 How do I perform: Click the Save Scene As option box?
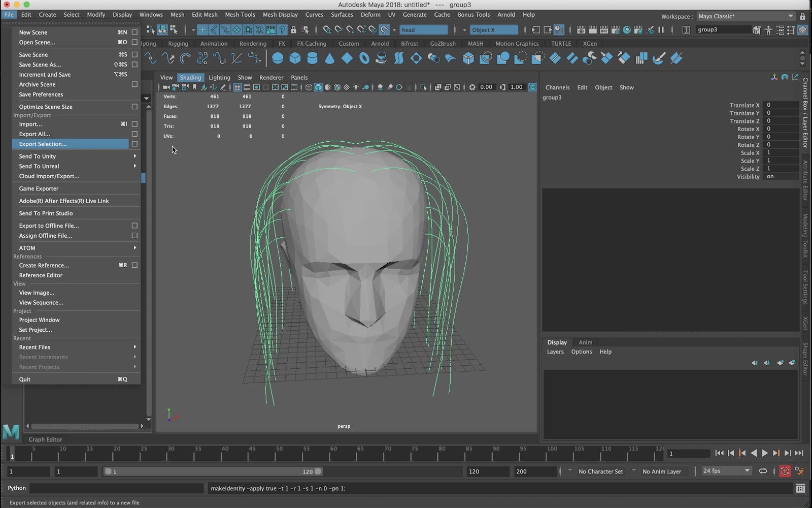(x=134, y=65)
